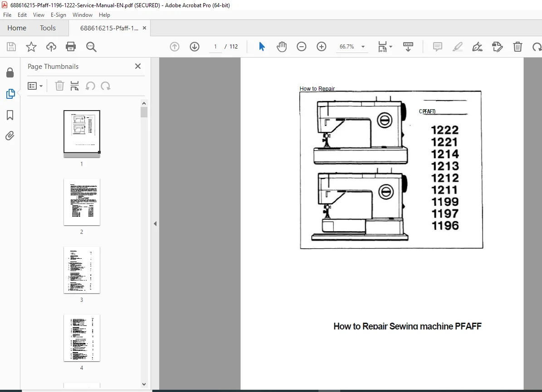Click the toolbar trash delete icon
The image size is (542, 392).
[518, 47]
